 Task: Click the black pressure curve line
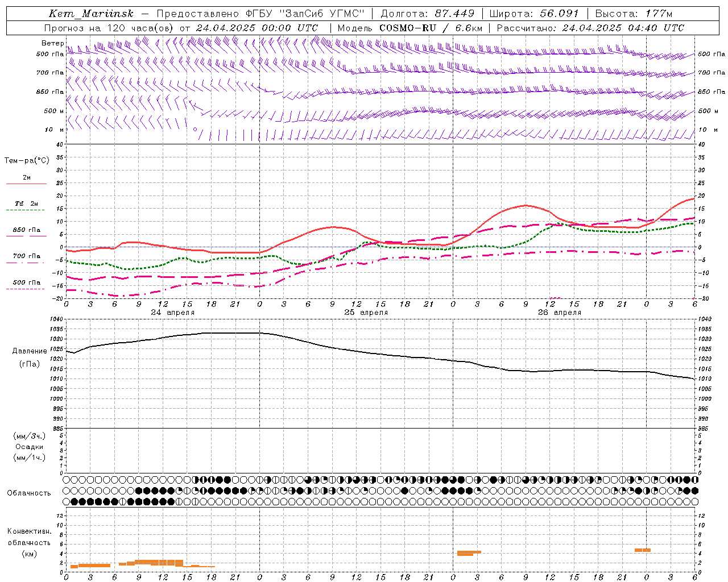380,354
